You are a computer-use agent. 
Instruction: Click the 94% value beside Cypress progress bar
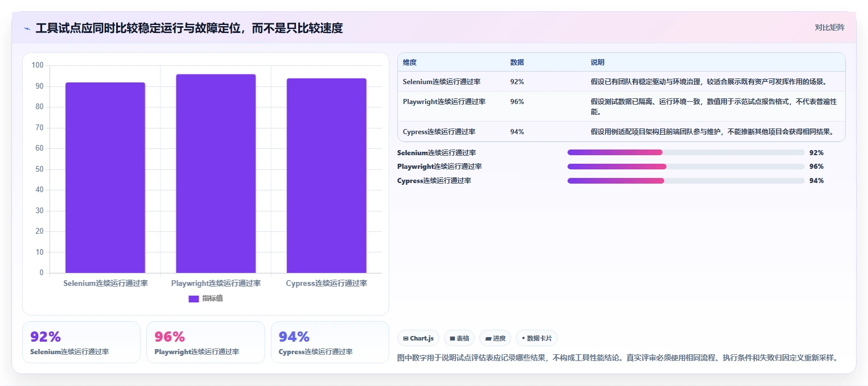(816, 181)
